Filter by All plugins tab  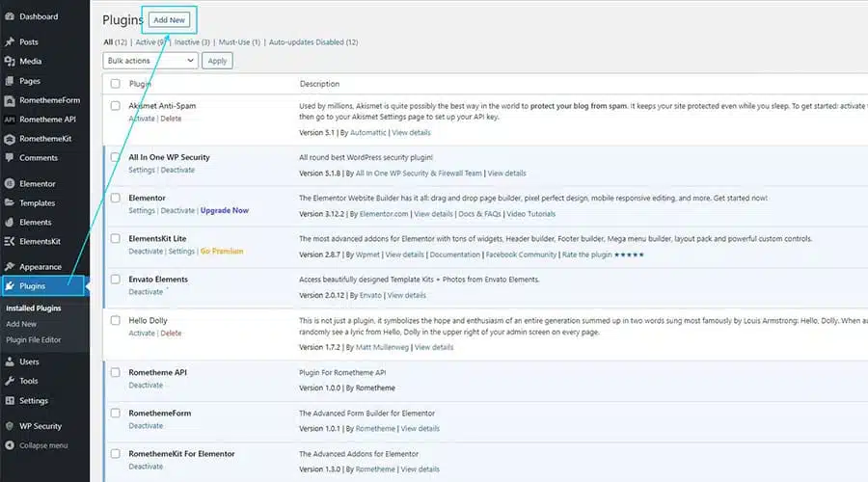pos(115,42)
